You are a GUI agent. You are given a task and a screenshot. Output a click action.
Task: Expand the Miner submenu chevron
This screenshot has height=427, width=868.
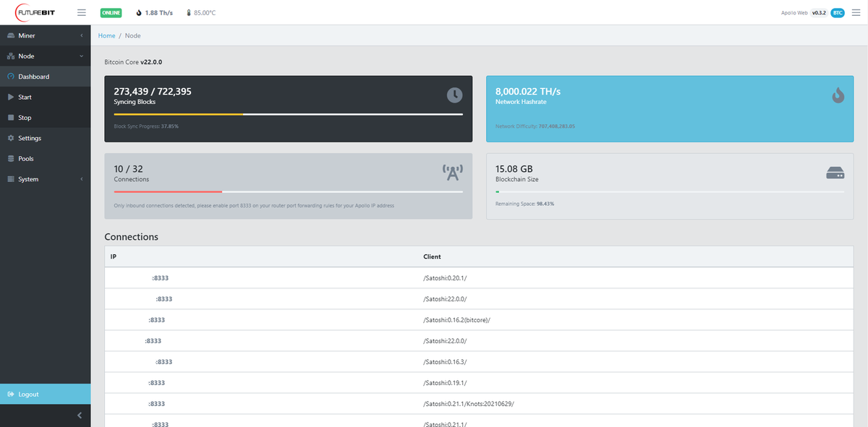[x=81, y=35]
